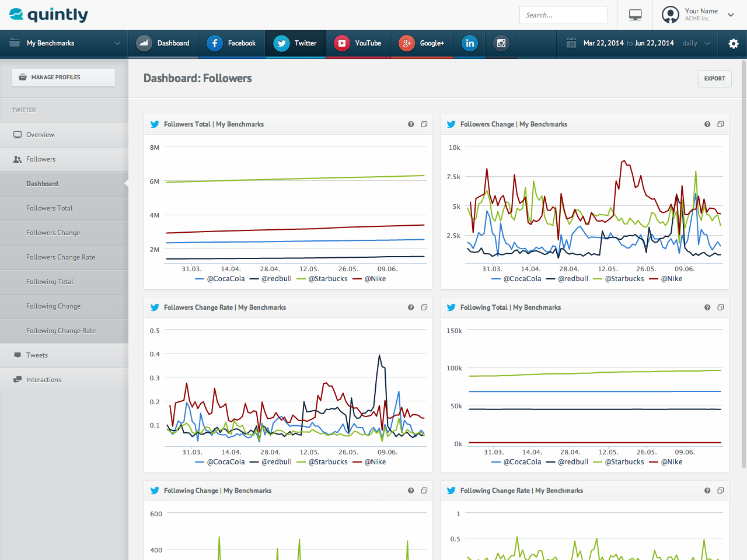
Task: Expand the Following Change Rate widget
Action: point(721,491)
